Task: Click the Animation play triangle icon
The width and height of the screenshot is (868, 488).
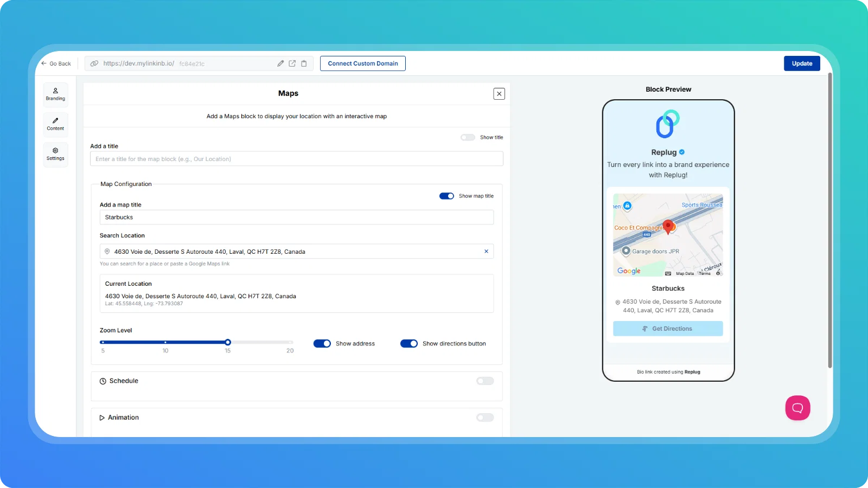Action: 102,418
